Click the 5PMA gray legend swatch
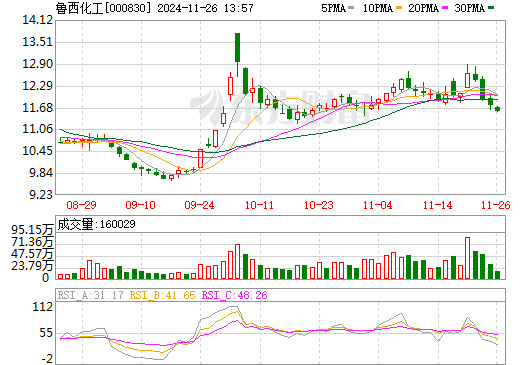This screenshot has width=520, height=365. pos(351,8)
